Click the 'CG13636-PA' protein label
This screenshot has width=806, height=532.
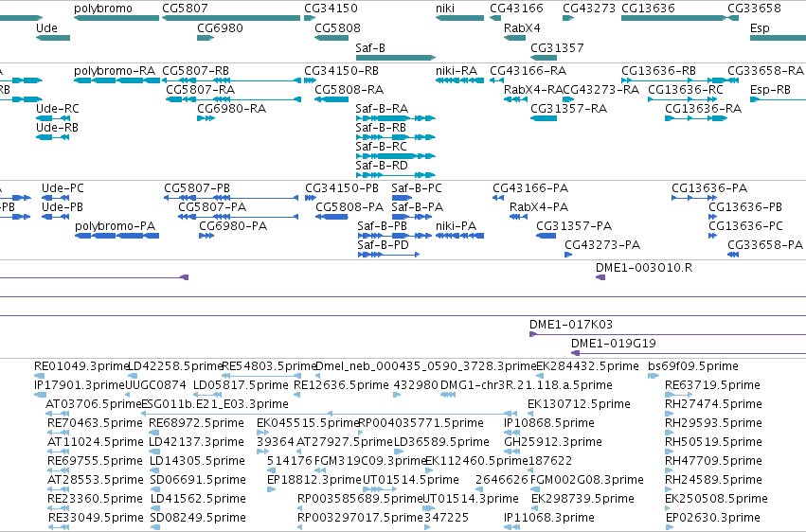[x=709, y=188]
